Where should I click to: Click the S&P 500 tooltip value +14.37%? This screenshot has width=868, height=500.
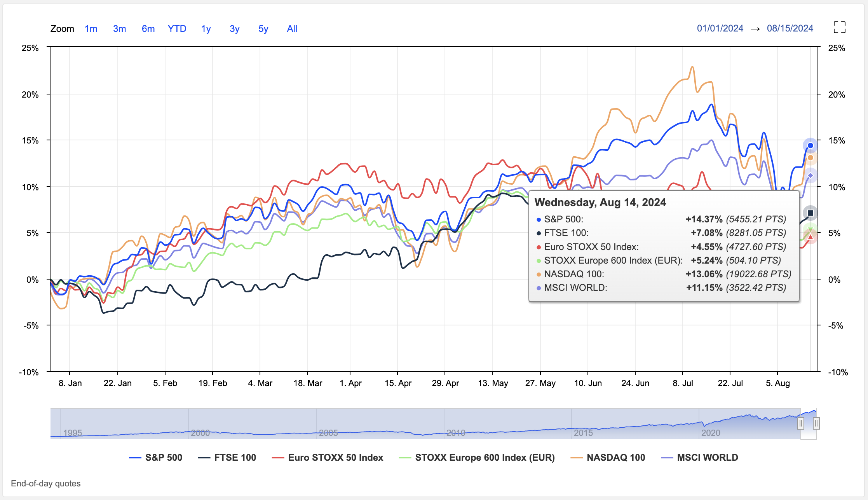pyautogui.click(x=704, y=219)
